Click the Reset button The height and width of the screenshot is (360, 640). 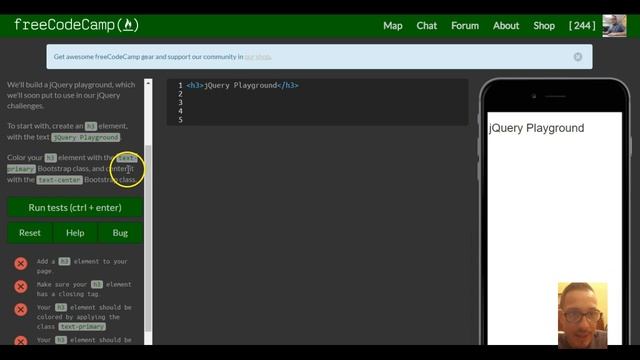30,233
